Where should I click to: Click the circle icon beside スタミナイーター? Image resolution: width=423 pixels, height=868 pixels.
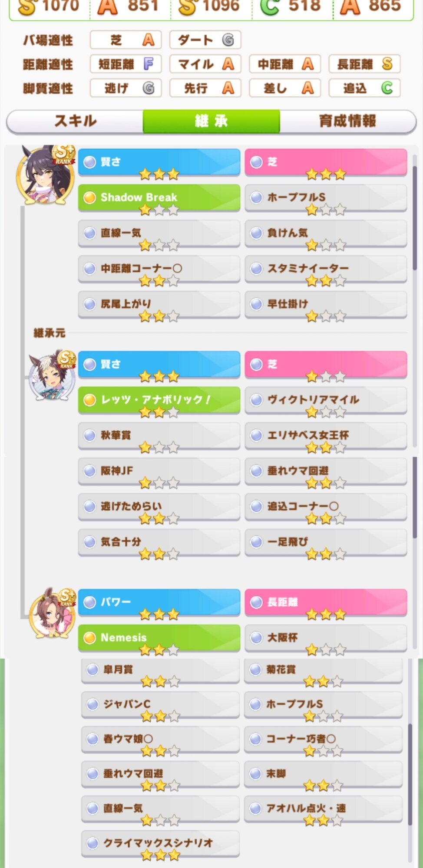257,269
